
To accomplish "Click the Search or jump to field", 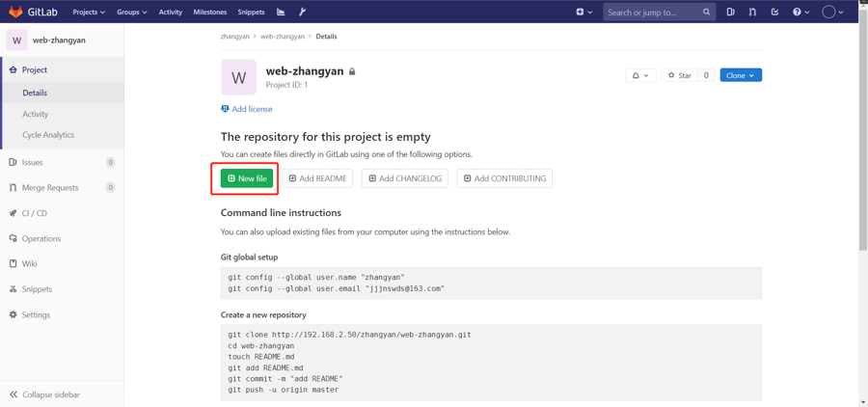I will tap(651, 13).
